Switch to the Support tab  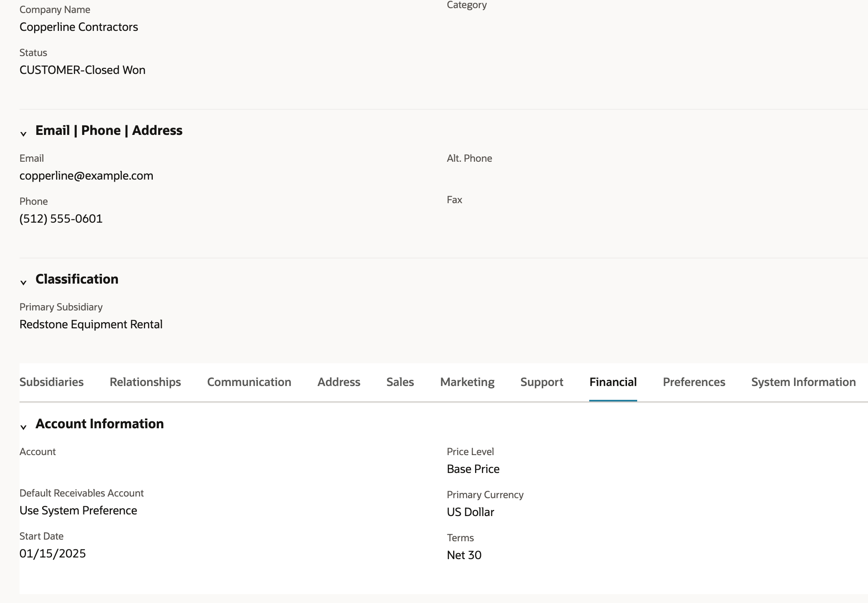coord(542,382)
